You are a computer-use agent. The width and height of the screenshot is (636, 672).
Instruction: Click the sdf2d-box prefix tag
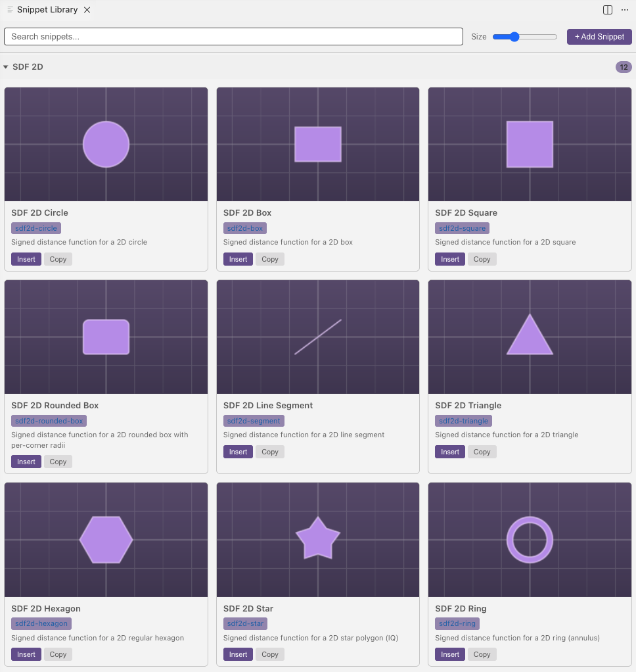tap(245, 228)
